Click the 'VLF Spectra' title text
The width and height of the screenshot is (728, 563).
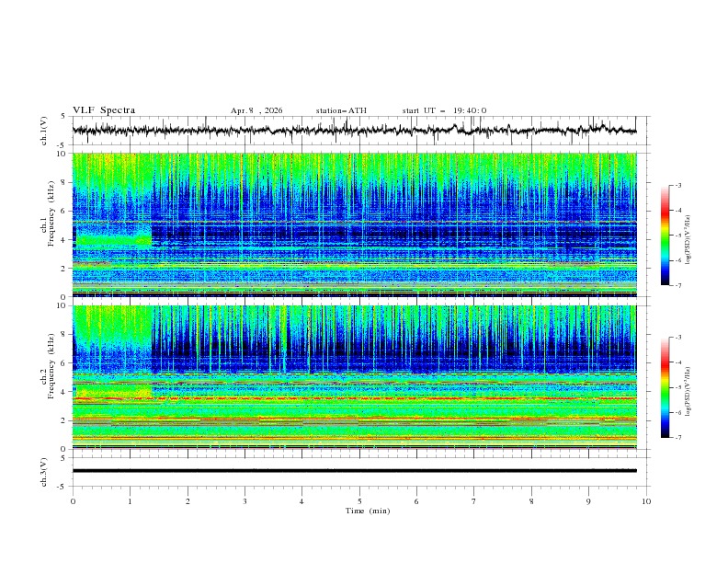tap(104, 110)
